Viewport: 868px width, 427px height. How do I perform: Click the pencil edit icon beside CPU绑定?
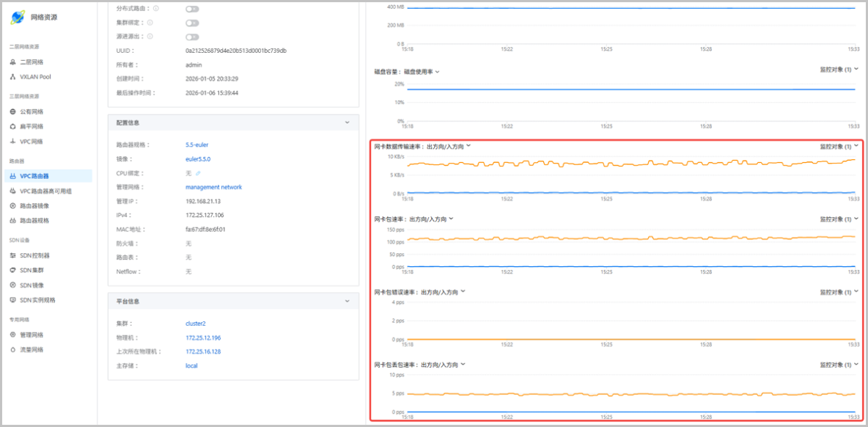[x=198, y=173]
